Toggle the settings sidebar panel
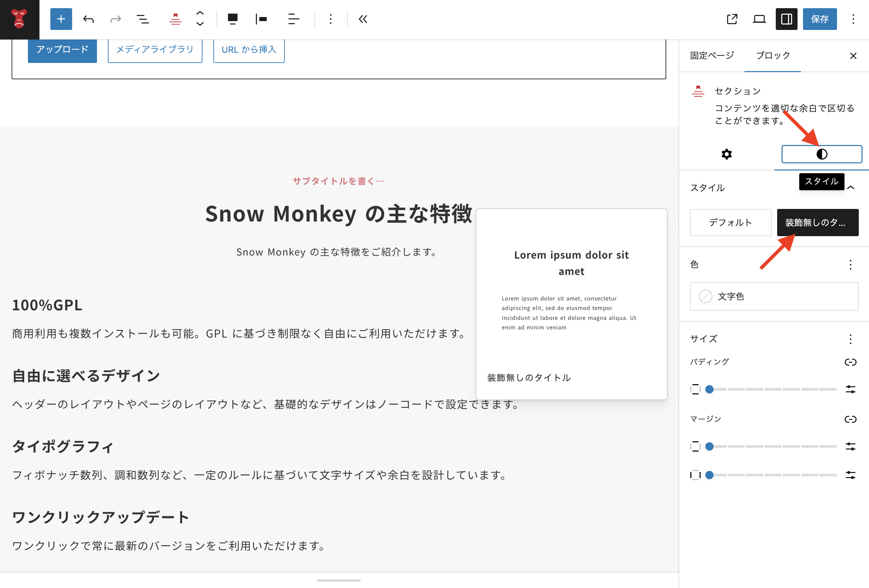 [786, 19]
